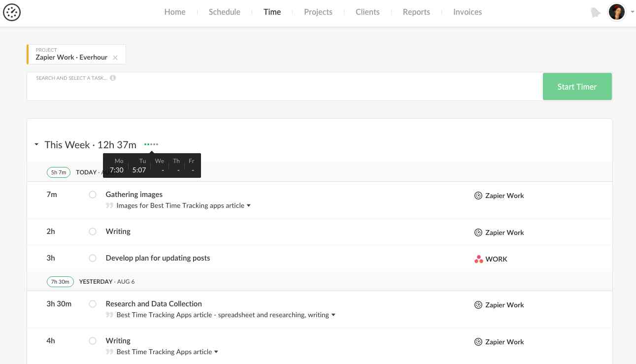Open the user avatar picture
The height and width of the screenshot is (364, 636).
tap(616, 12)
